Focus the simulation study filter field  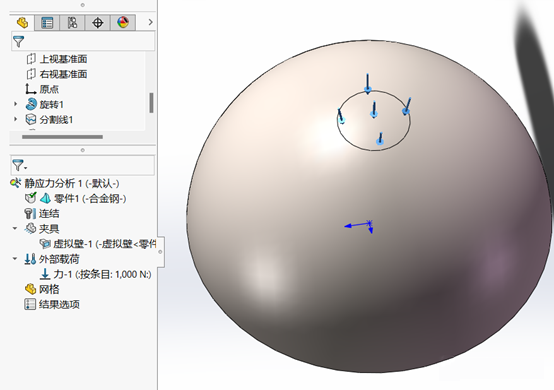coord(83,165)
